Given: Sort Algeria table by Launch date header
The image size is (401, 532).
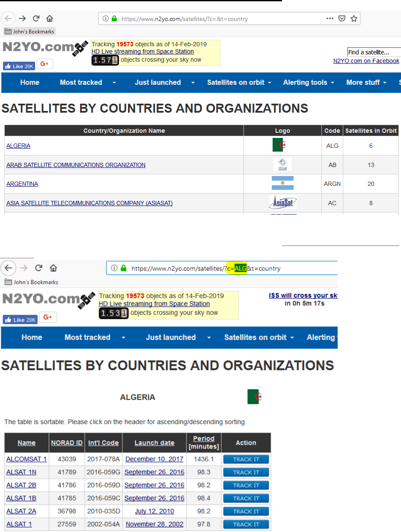Looking at the screenshot, I should click(154, 443).
